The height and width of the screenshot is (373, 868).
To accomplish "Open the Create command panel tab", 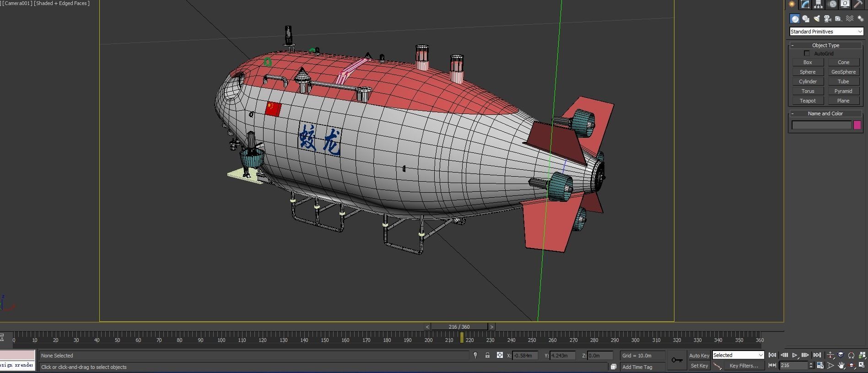I will 792,4.
